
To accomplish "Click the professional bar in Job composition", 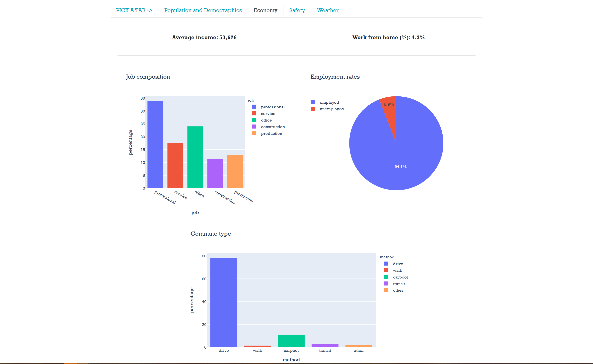I will [x=155, y=144].
